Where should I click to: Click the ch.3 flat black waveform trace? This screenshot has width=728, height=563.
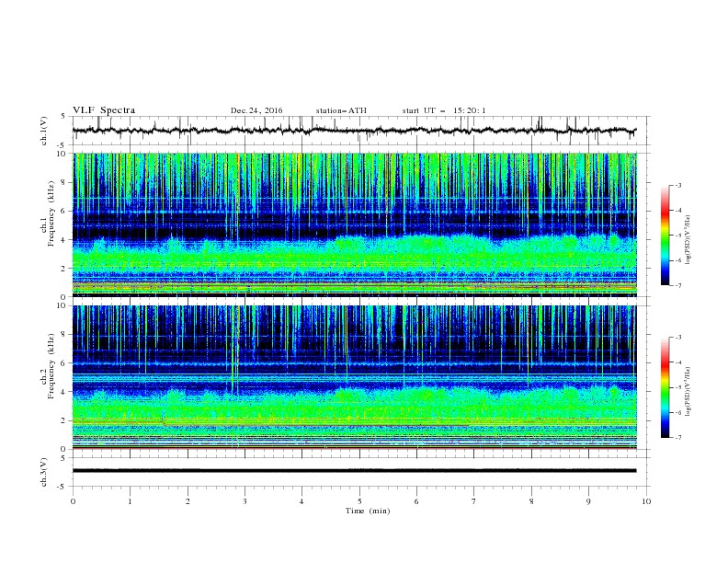point(354,471)
